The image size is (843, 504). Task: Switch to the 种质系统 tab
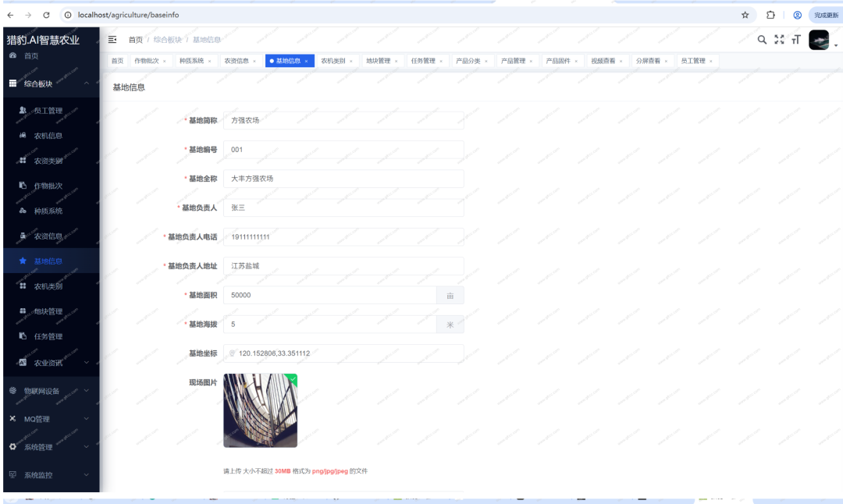click(191, 61)
